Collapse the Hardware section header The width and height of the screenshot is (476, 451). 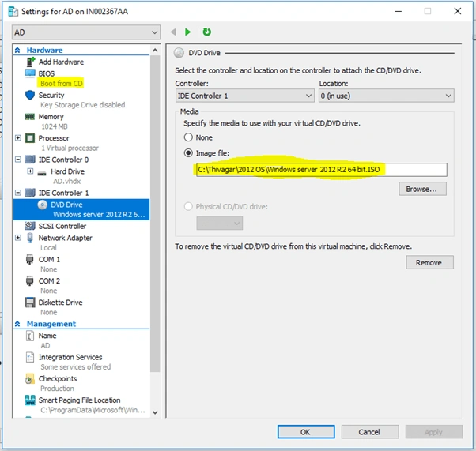click(17, 50)
